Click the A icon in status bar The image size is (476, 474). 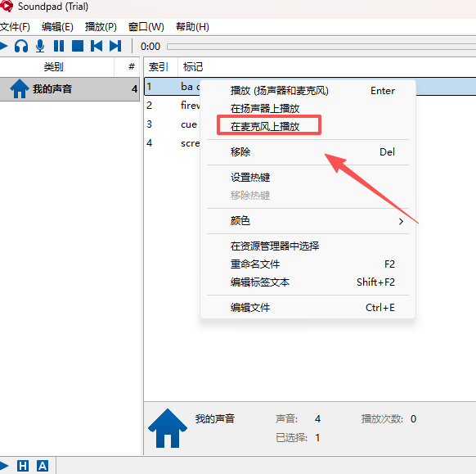coord(43,466)
